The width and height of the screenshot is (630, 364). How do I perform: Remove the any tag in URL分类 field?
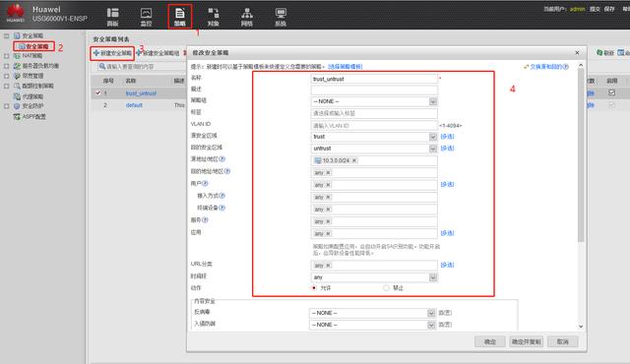tap(328, 266)
